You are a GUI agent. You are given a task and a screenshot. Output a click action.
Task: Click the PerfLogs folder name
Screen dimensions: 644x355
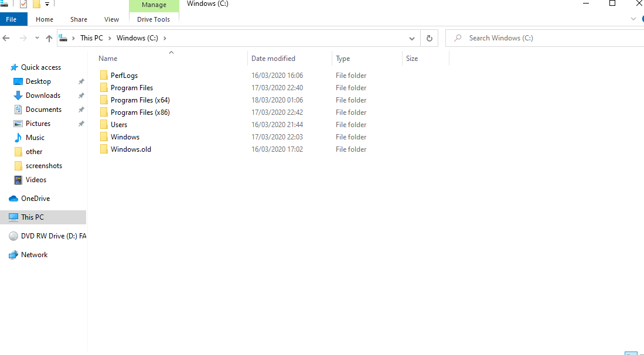pyautogui.click(x=124, y=76)
